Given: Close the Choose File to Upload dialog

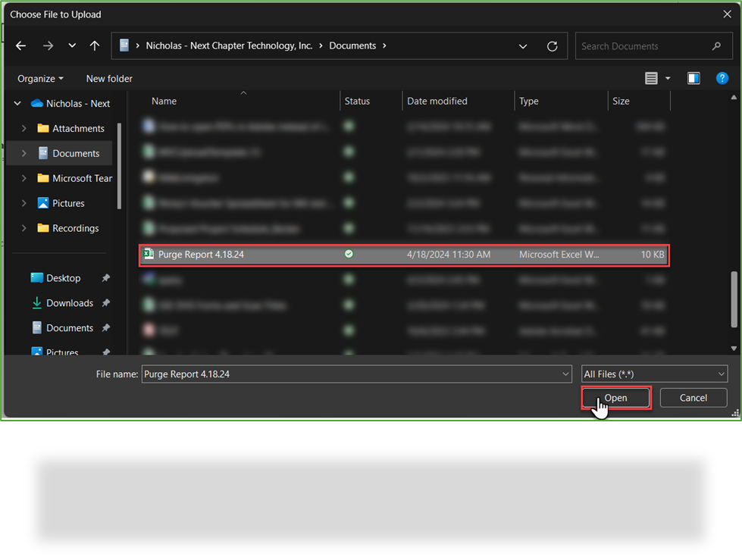Looking at the screenshot, I should point(728,14).
